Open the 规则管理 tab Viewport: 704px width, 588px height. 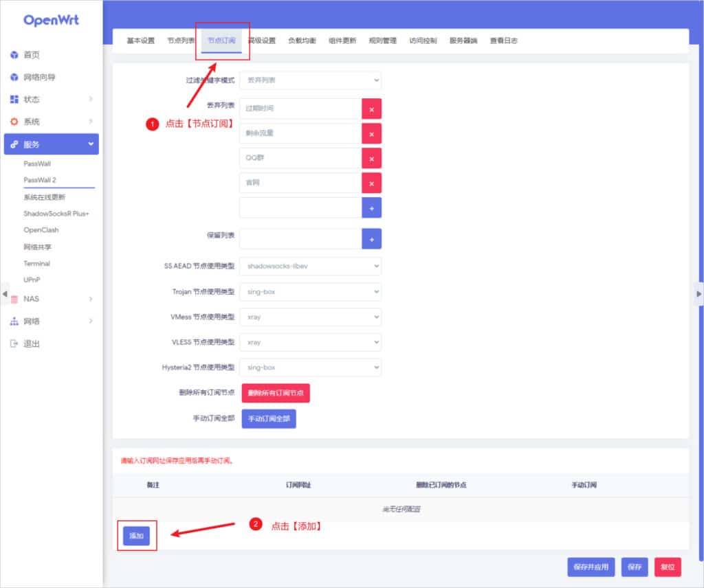[382, 41]
